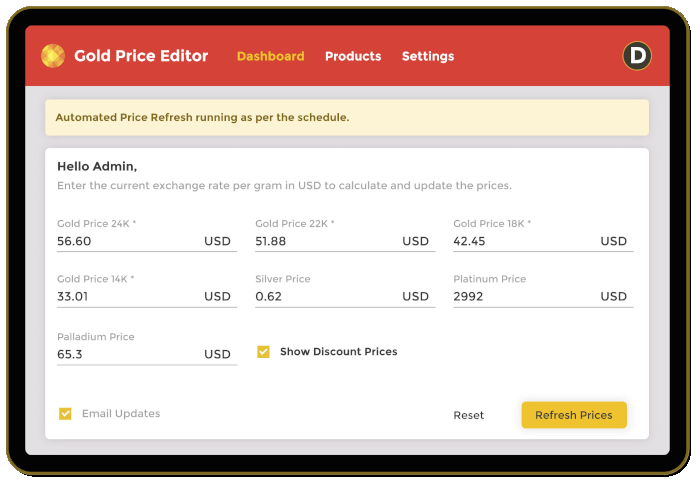700x486 pixels.
Task: Focus the Gold Price 14K input
Action: [x=147, y=297]
